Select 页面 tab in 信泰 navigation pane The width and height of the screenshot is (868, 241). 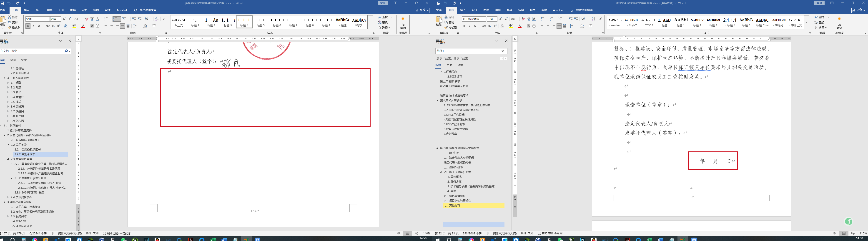tap(13, 60)
